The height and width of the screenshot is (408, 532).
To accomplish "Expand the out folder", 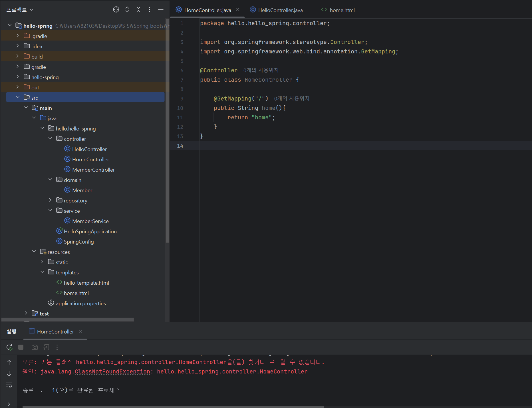I will pyautogui.click(x=17, y=87).
